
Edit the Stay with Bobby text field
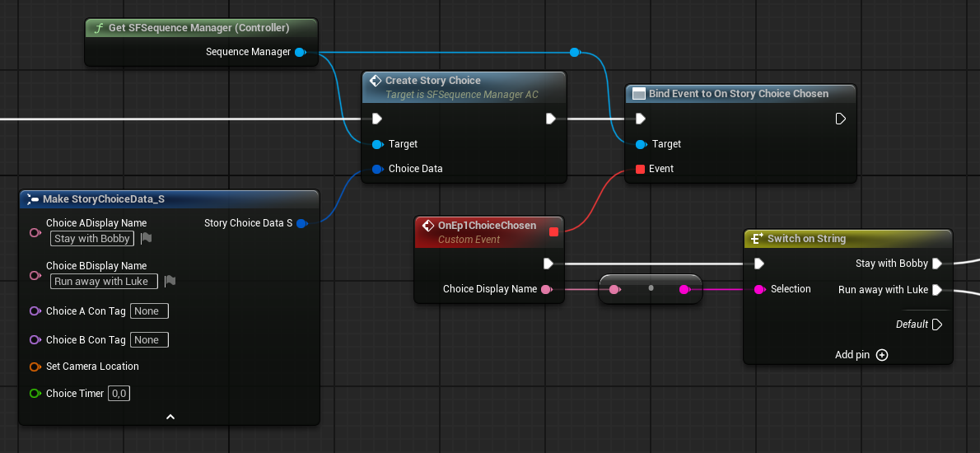click(92, 238)
